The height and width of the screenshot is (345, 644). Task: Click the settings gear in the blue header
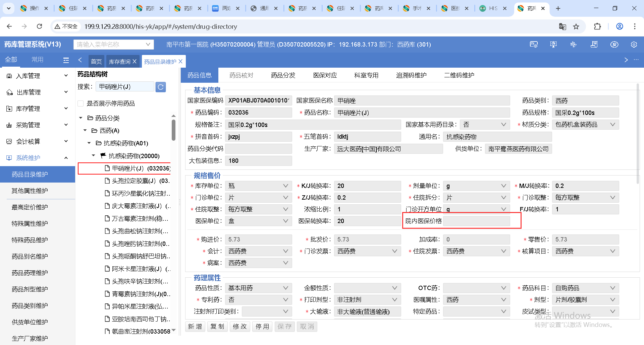634,45
